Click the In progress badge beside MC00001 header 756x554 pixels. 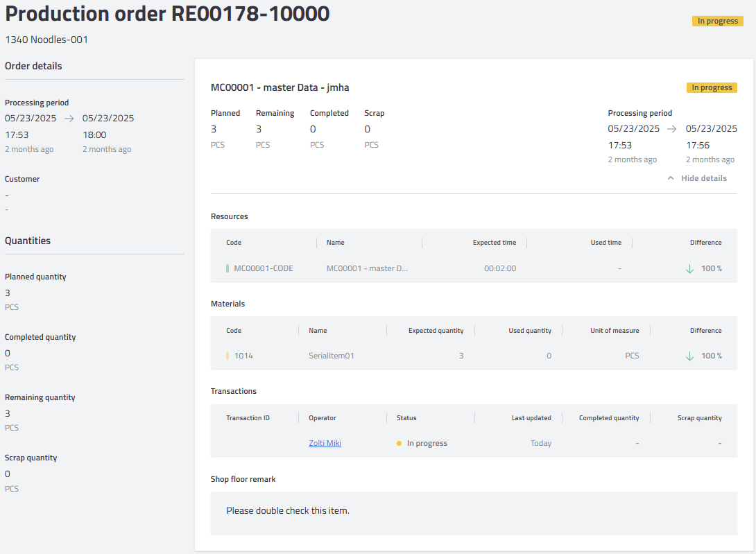click(x=712, y=87)
